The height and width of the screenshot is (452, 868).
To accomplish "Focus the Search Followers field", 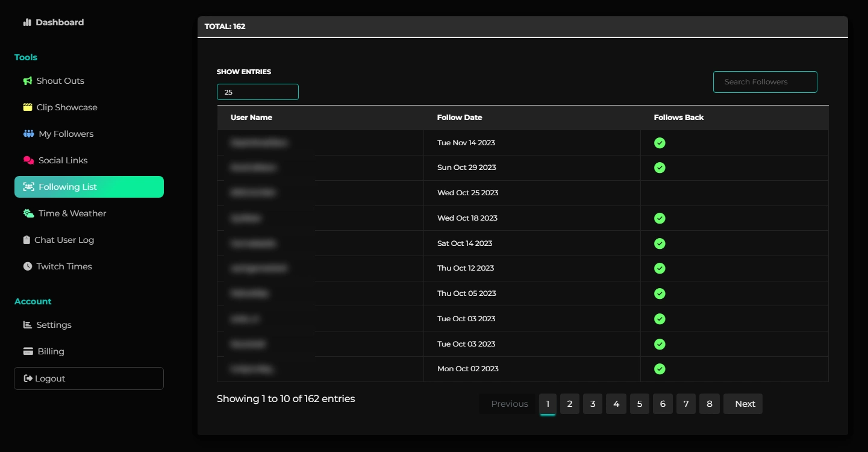I will pyautogui.click(x=765, y=82).
